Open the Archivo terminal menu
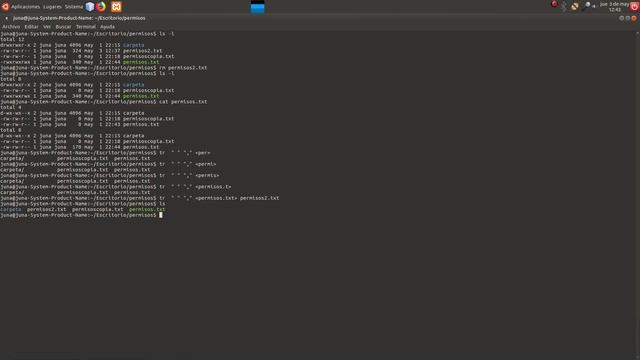640x360 pixels. 11,27
